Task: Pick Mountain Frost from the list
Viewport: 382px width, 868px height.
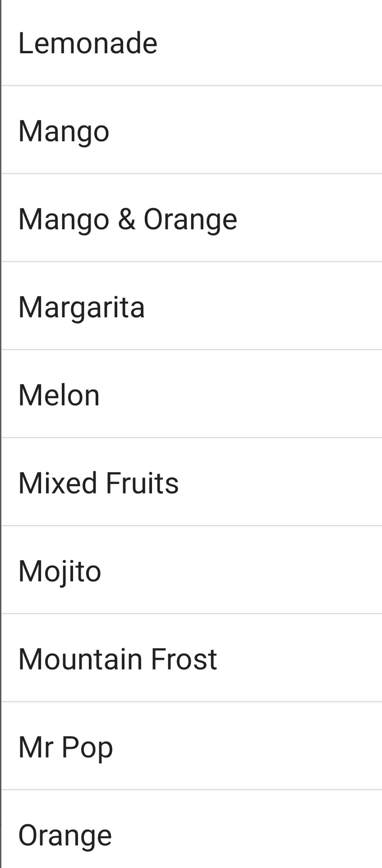Action: 117,659
